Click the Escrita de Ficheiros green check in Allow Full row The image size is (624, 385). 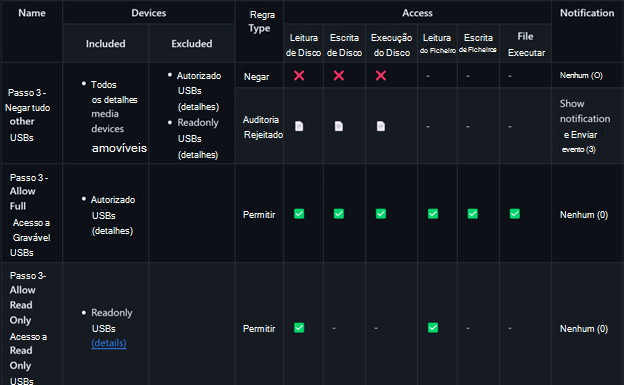click(473, 214)
